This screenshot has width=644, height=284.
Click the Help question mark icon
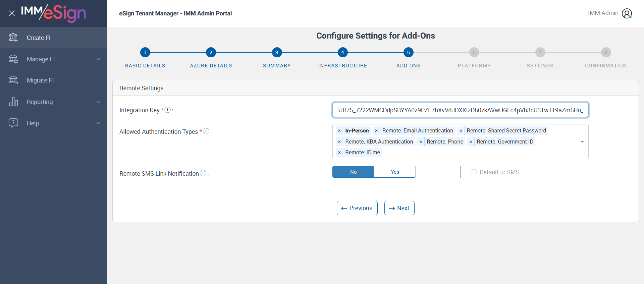(x=13, y=123)
